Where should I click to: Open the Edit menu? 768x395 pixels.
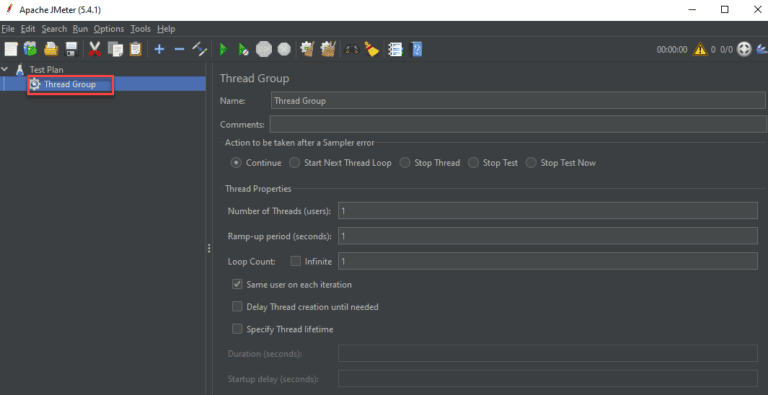[28, 29]
